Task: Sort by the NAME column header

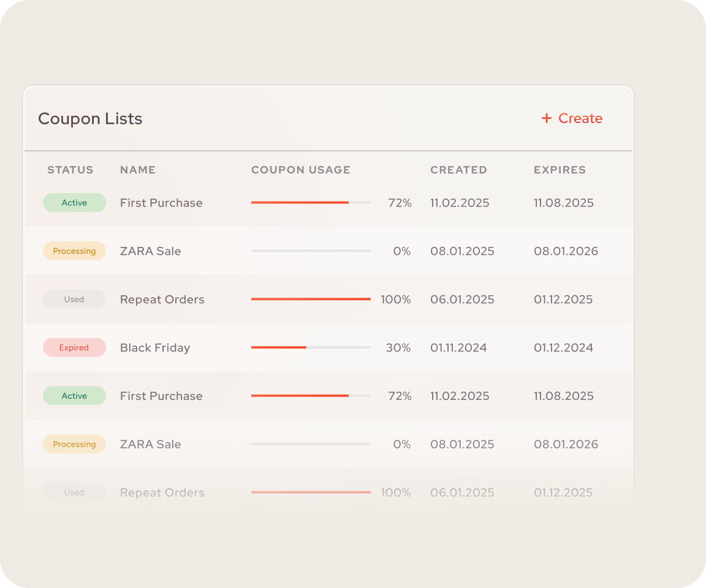Action: pyautogui.click(x=138, y=170)
